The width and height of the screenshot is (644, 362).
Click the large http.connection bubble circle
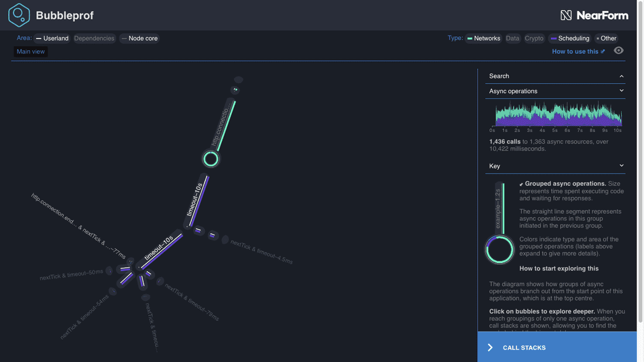coord(211,159)
